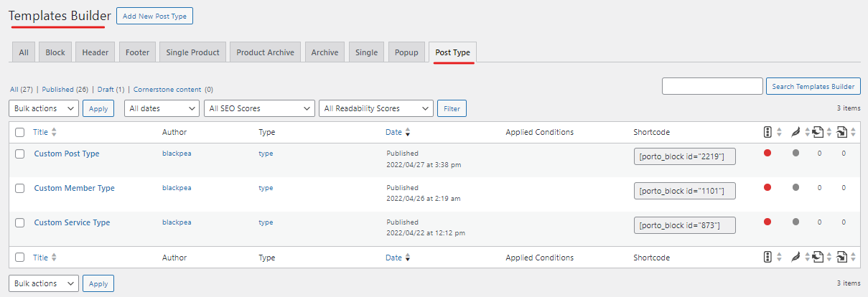Click sort arrows next to header Date
868x297 pixels.
click(x=408, y=132)
